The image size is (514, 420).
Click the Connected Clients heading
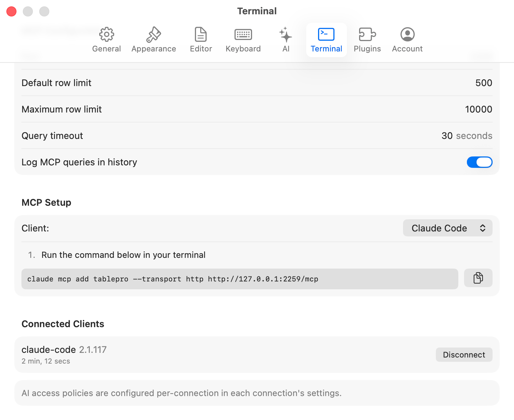(x=63, y=324)
